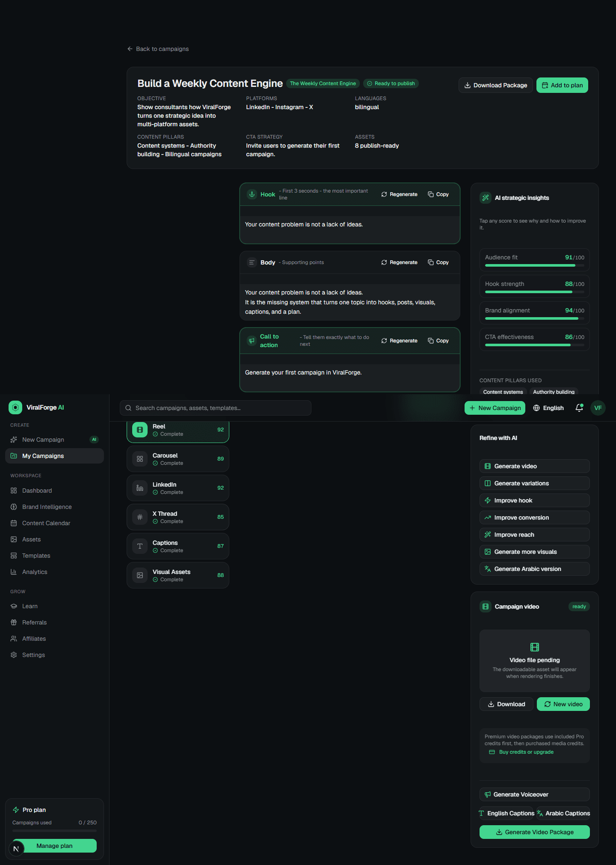Viewport: 616px width, 865px height.
Task: Click Generate video in Refine with AI
Action: 535,466
